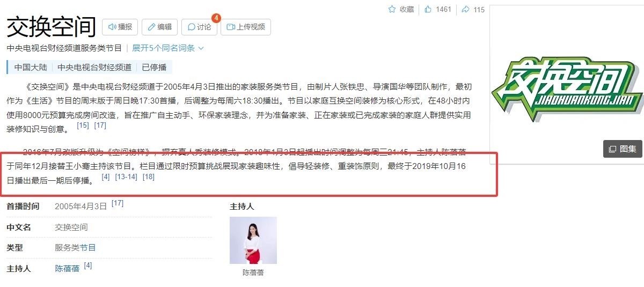644x287 pixels.
Task: Open host photo of 陈蓓蓓
Action: point(253,240)
